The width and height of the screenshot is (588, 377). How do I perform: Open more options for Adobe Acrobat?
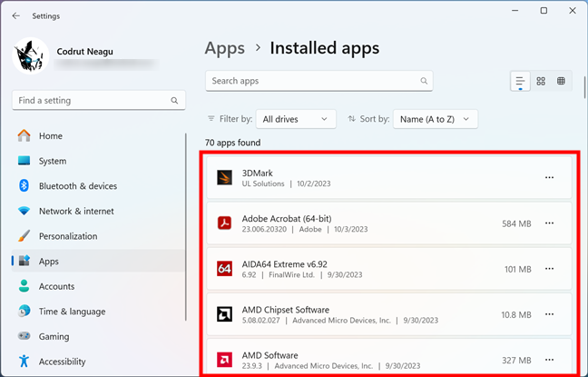pyautogui.click(x=549, y=223)
